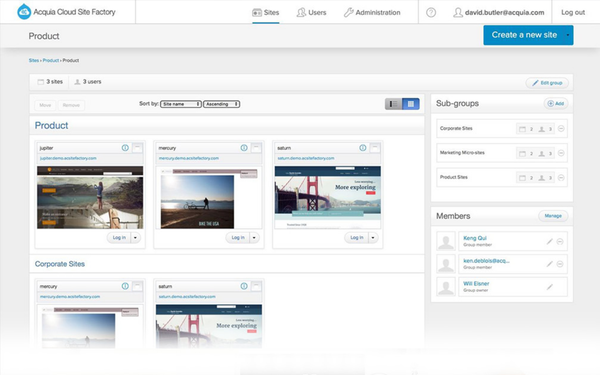
Task: Open the saturn thumbnail in Product
Action: tap(328, 197)
